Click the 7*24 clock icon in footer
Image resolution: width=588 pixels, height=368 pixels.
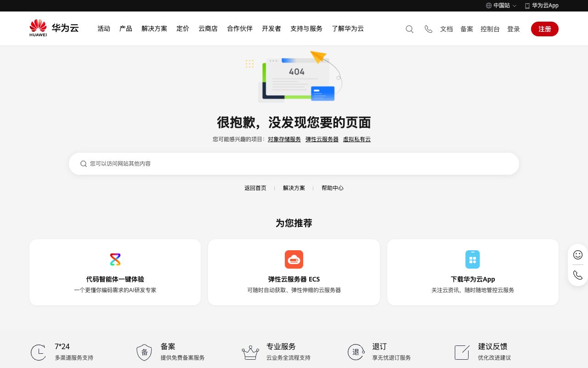38,352
